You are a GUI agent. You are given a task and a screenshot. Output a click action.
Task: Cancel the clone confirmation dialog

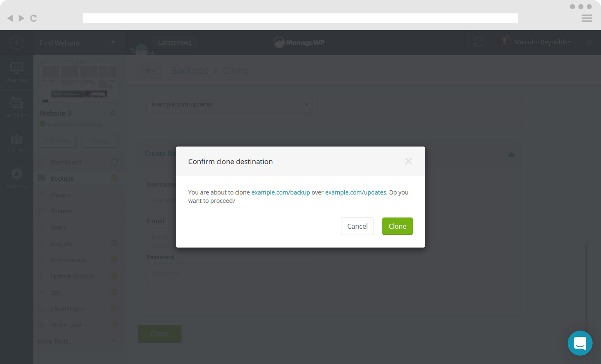click(357, 226)
